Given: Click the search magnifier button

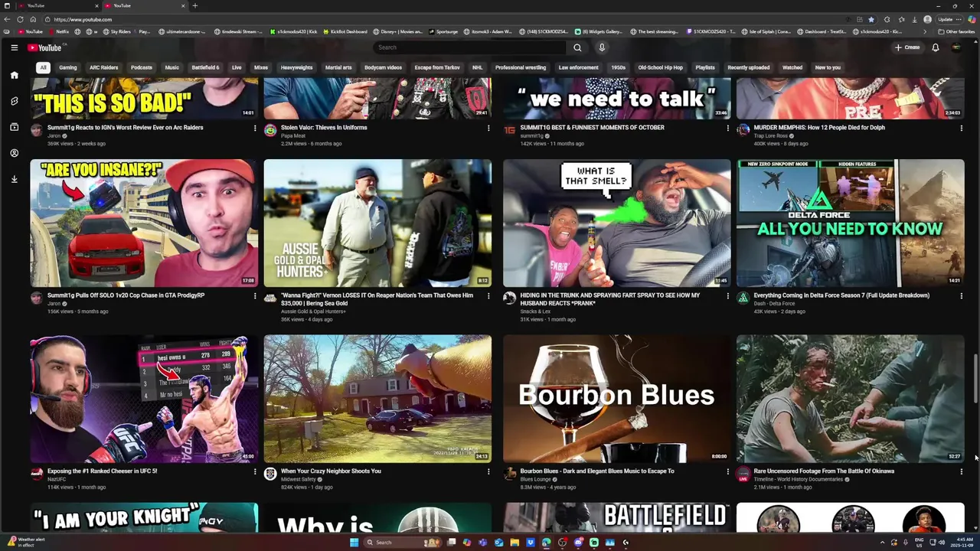Looking at the screenshot, I should pos(577,47).
